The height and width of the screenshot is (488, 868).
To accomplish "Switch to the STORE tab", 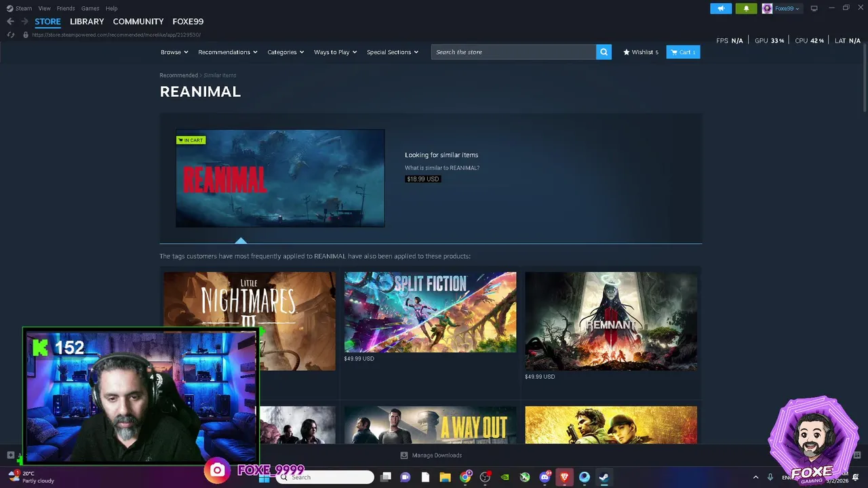I will [x=47, y=22].
